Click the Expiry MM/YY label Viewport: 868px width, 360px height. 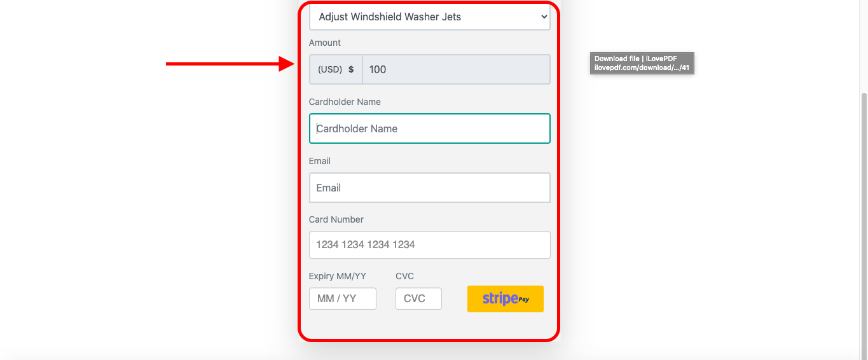(x=338, y=276)
